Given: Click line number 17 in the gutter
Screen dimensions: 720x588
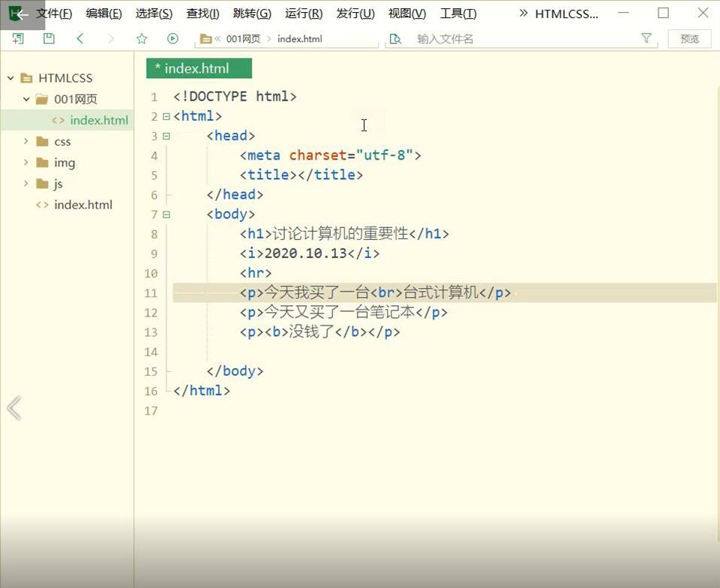Looking at the screenshot, I should click(x=151, y=411).
